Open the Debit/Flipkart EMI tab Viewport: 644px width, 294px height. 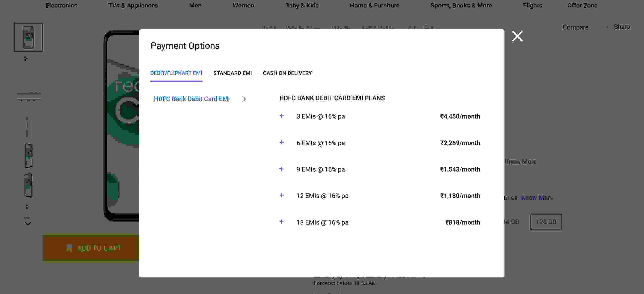[176, 73]
